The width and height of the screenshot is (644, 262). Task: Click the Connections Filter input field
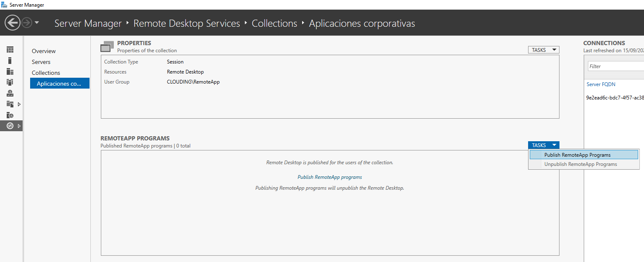tap(616, 66)
